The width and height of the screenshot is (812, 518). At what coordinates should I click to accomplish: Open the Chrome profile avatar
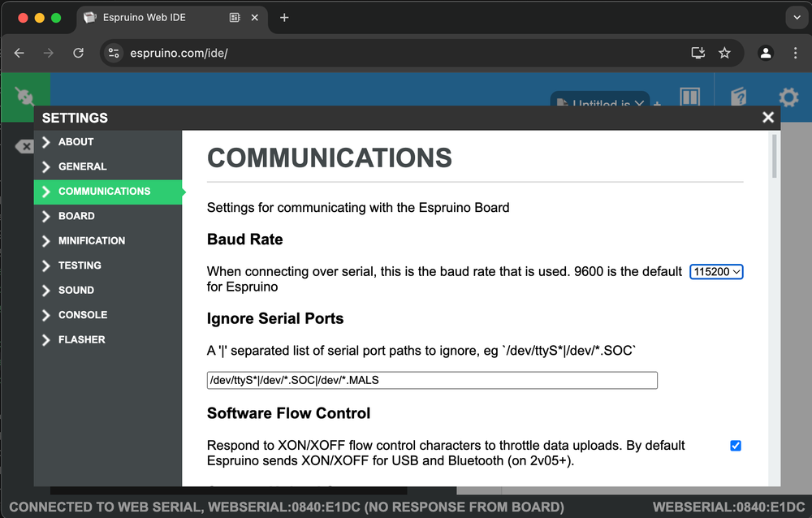[x=765, y=53]
